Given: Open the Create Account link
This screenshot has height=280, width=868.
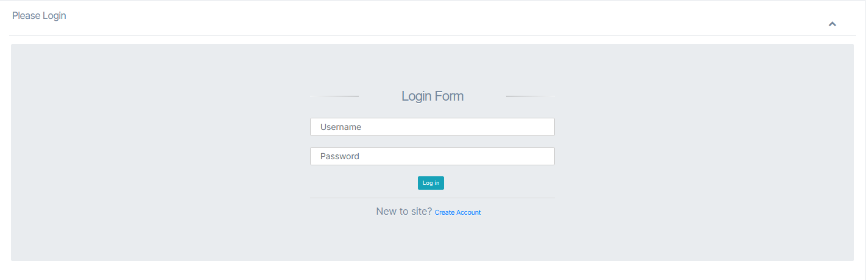Looking at the screenshot, I should pos(457,212).
